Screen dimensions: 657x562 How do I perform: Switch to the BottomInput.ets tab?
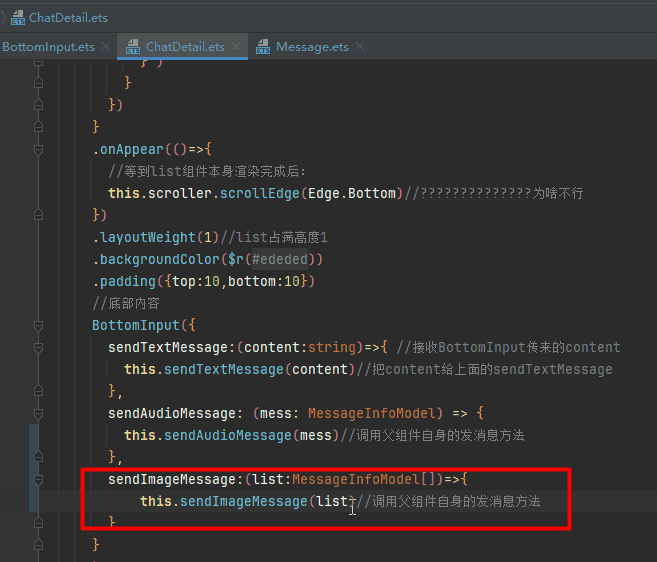click(47, 47)
